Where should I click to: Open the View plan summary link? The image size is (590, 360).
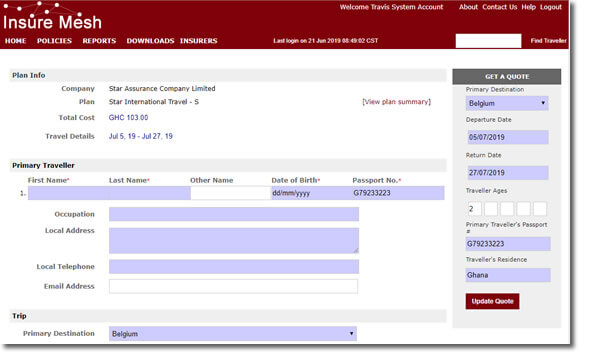pos(396,102)
